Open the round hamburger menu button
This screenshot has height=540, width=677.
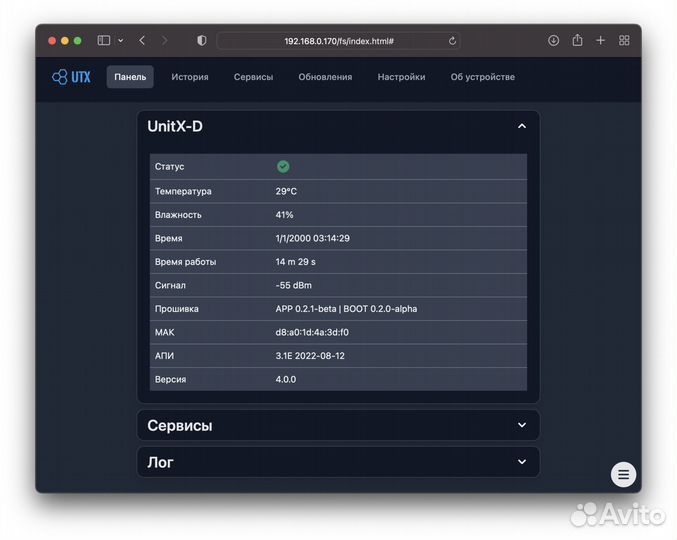623,474
